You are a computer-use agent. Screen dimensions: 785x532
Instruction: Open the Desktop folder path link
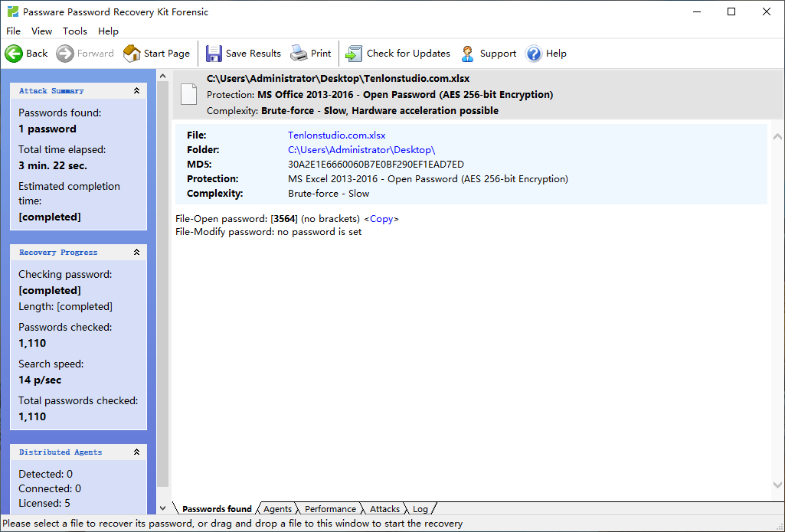pos(361,149)
